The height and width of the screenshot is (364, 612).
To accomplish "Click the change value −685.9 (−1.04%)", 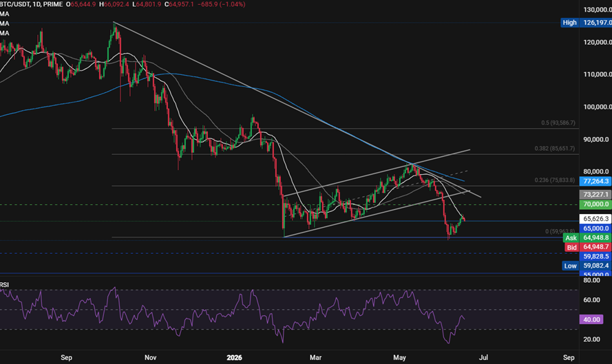I will pos(221,4).
